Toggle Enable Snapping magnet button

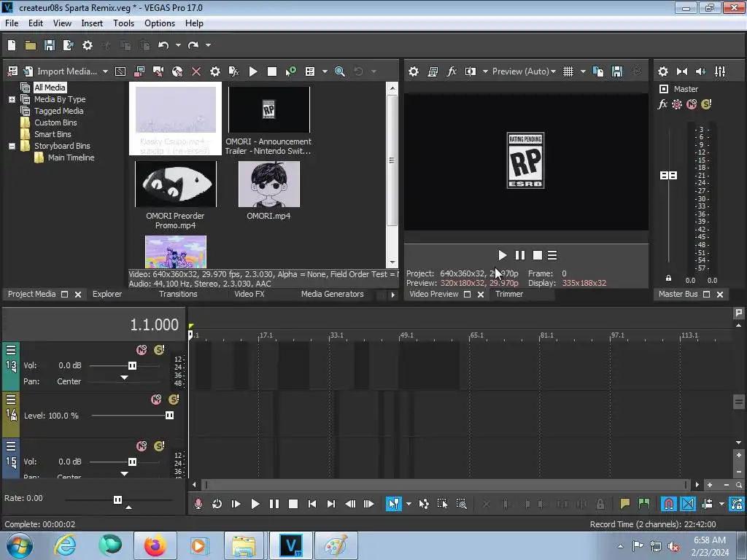coord(668,504)
